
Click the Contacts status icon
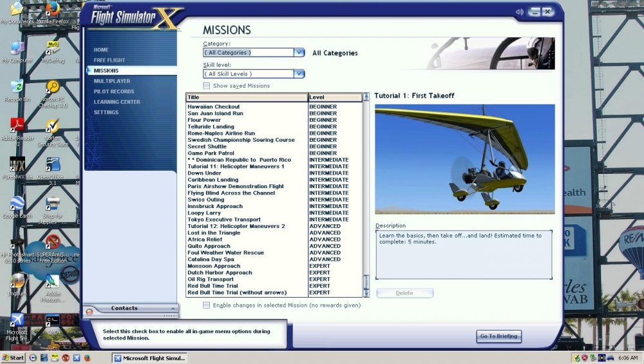89,312
